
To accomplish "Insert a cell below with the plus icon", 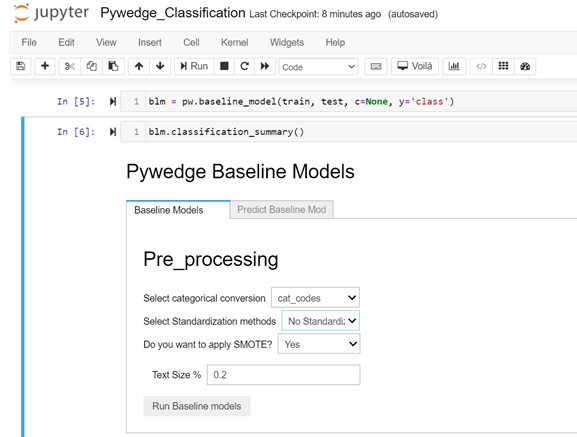I will point(45,66).
